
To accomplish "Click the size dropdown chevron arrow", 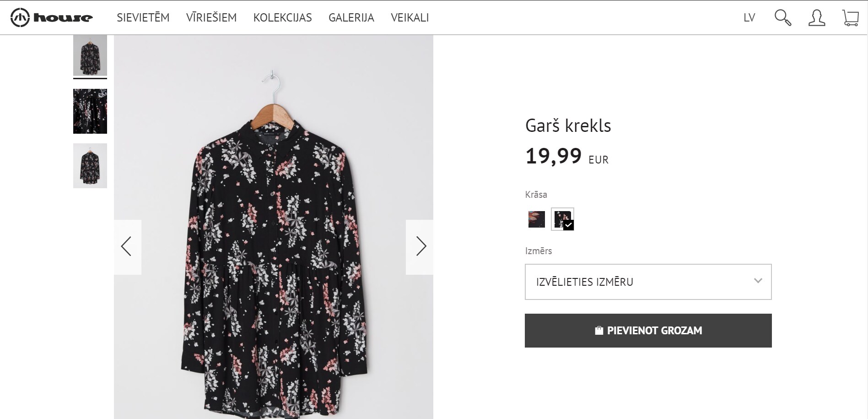I will [758, 281].
